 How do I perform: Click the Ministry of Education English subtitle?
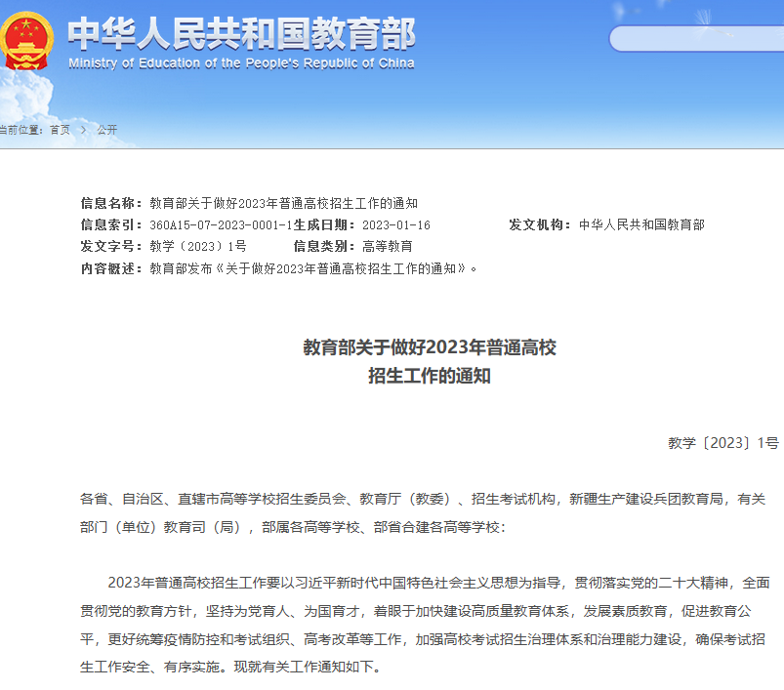(x=241, y=63)
